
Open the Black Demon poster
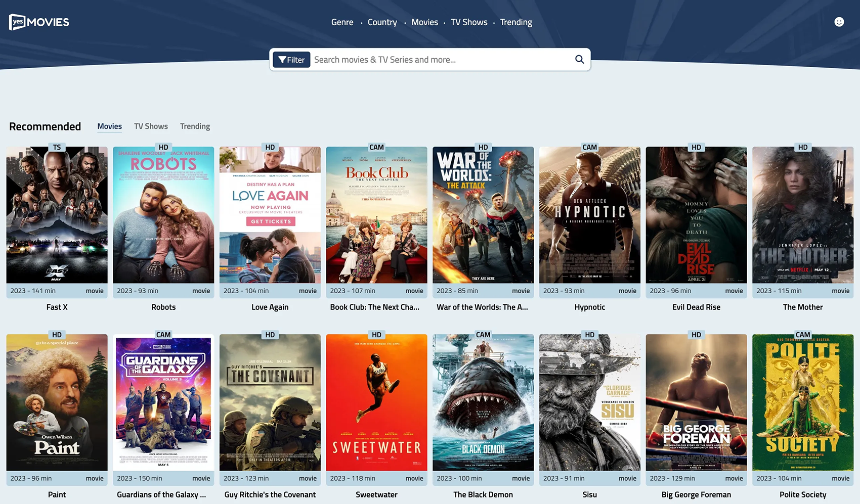coord(483,402)
